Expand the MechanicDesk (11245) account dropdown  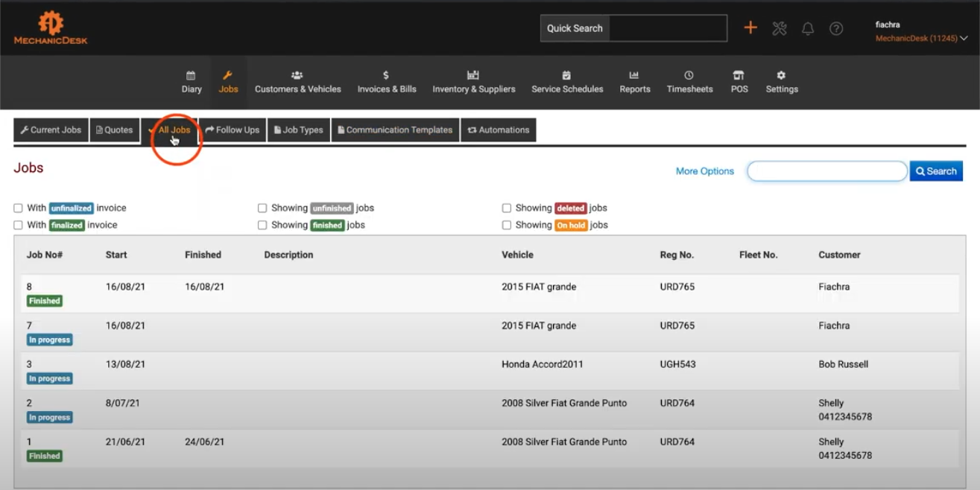[x=921, y=38]
